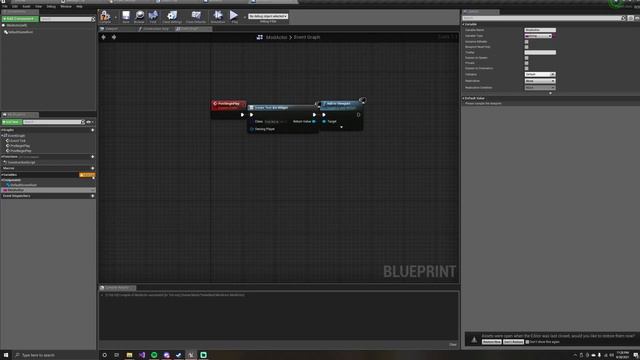Click the green Add Component button
Screen dimensions: 640x360
[x=20, y=19]
